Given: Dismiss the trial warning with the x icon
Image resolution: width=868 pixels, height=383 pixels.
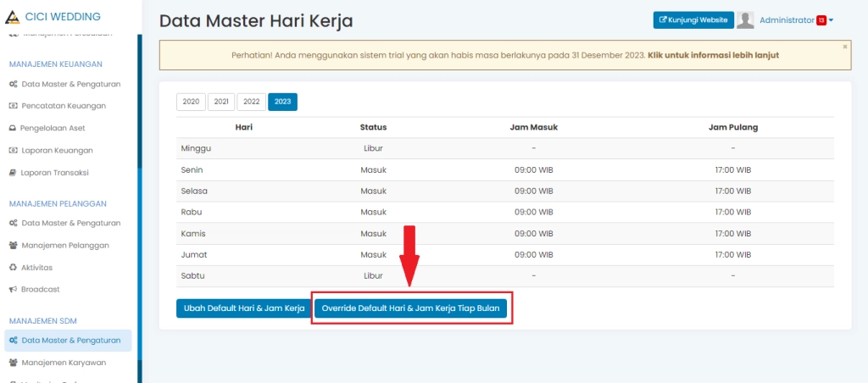Looking at the screenshot, I should pos(845,47).
